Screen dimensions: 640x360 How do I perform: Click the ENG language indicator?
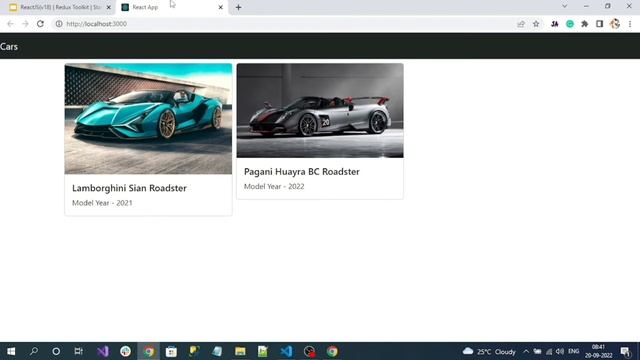point(573,351)
